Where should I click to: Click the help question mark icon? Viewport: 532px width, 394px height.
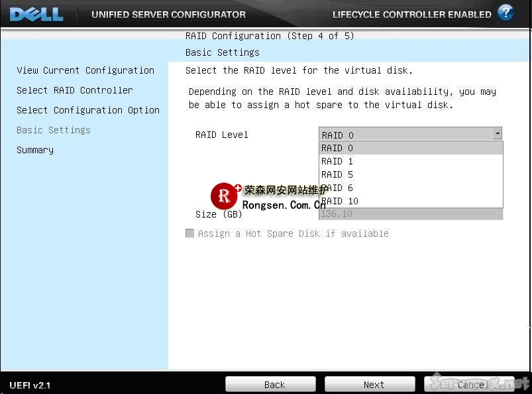point(505,13)
